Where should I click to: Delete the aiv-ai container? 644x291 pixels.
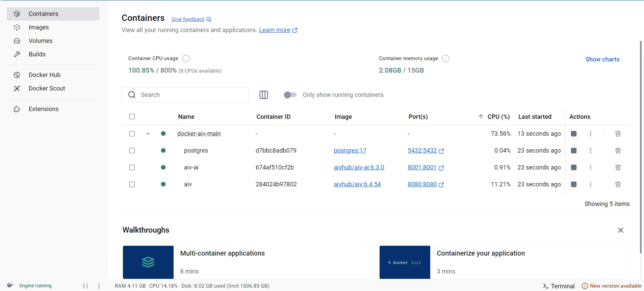click(x=618, y=167)
